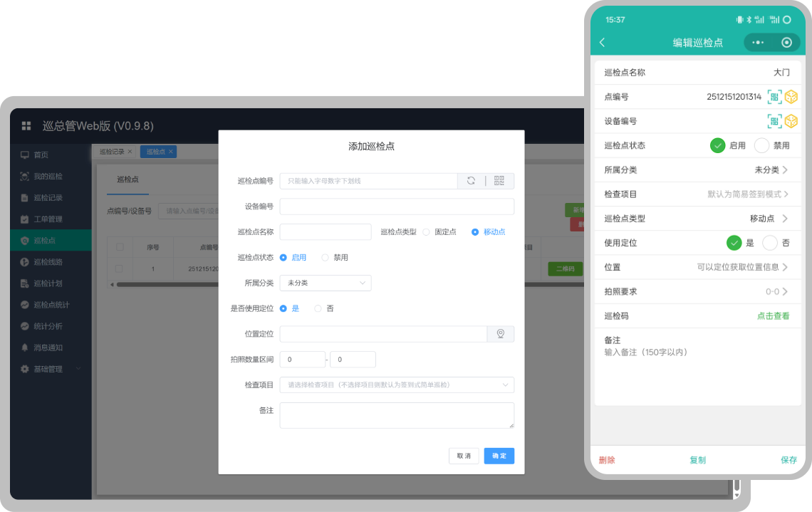Click the 确定 confirm button

click(499, 456)
